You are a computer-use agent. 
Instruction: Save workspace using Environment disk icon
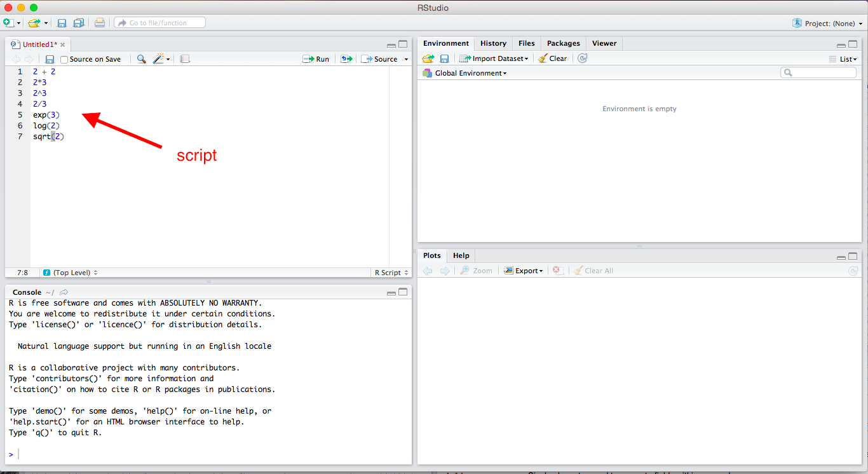pyautogui.click(x=445, y=58)
